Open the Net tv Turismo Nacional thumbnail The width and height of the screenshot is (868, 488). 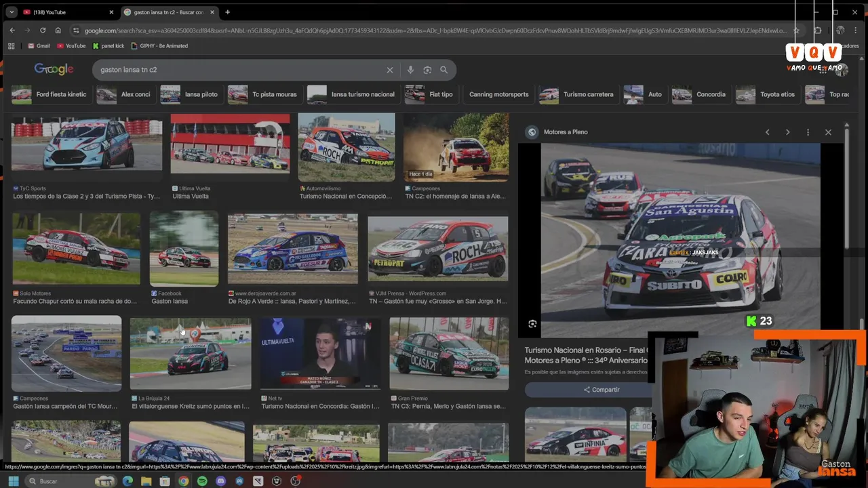pyautogui.click(x=320, y=354)
